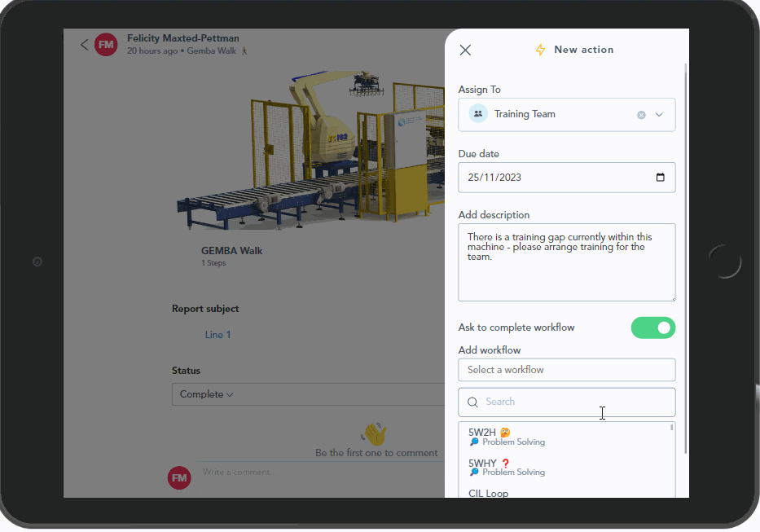Open the Line 1 report subject link
The image size is (760, 532).
(x=217, y=335)
